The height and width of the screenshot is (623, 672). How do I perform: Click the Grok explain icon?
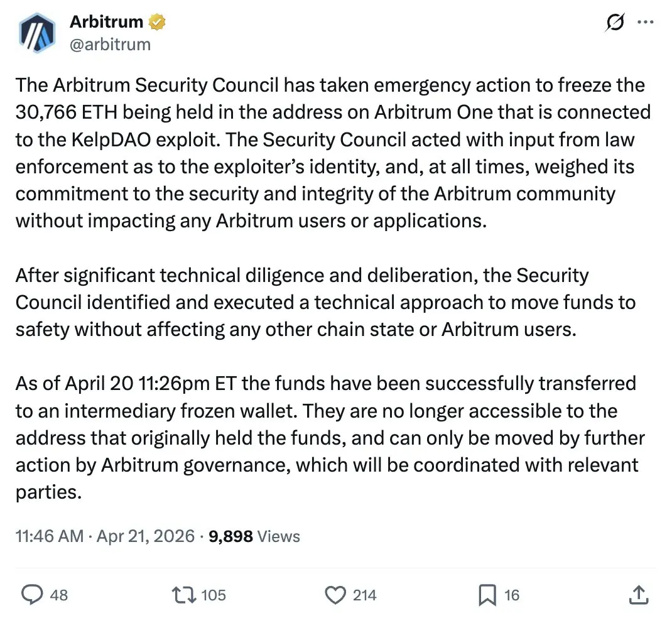(615, 22)
